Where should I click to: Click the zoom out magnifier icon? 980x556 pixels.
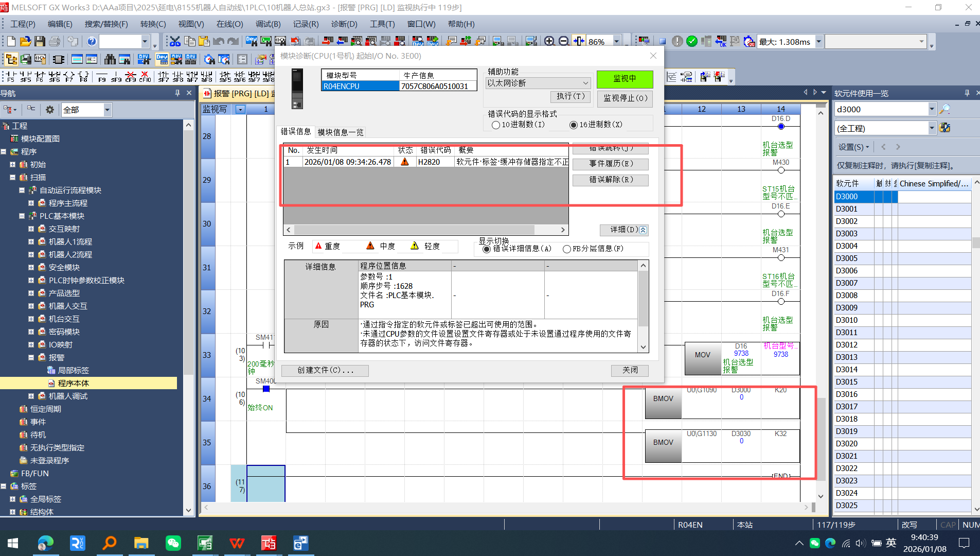pos(564,42)
